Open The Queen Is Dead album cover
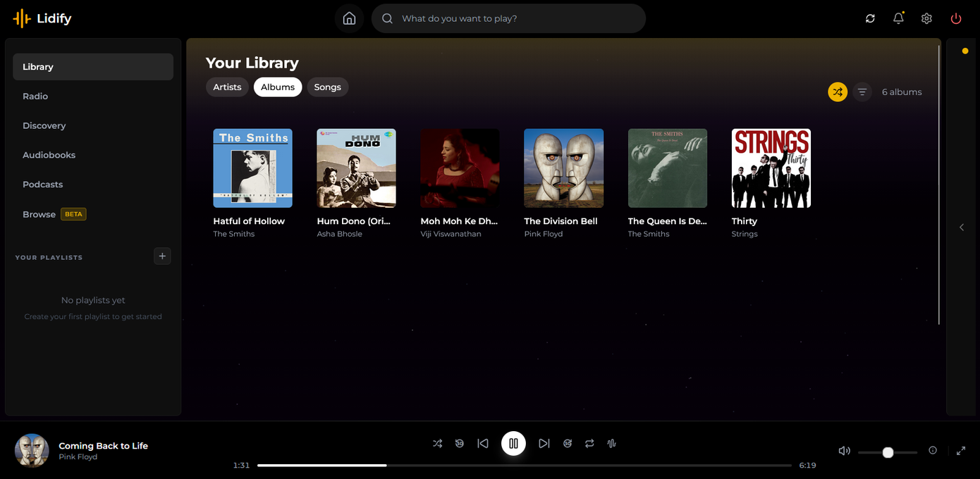The height and width of the screenshot is (479, 980). click(668, 168)
